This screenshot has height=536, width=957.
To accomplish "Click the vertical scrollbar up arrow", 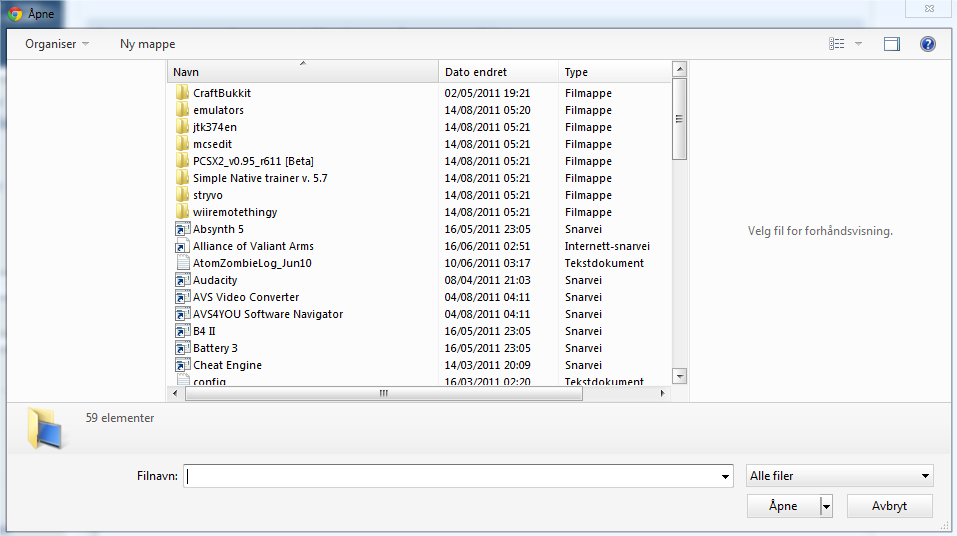I will [679, 69].
